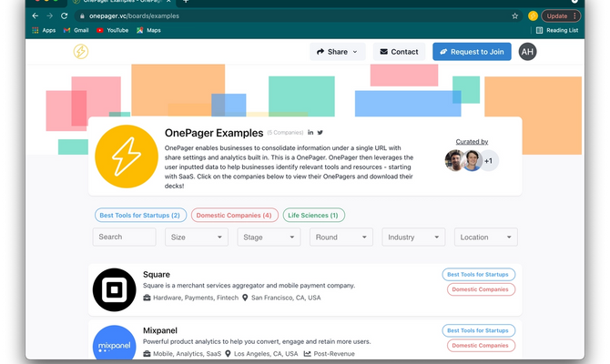Click San Francisco, CA, USA text

[x=286, y=298]
